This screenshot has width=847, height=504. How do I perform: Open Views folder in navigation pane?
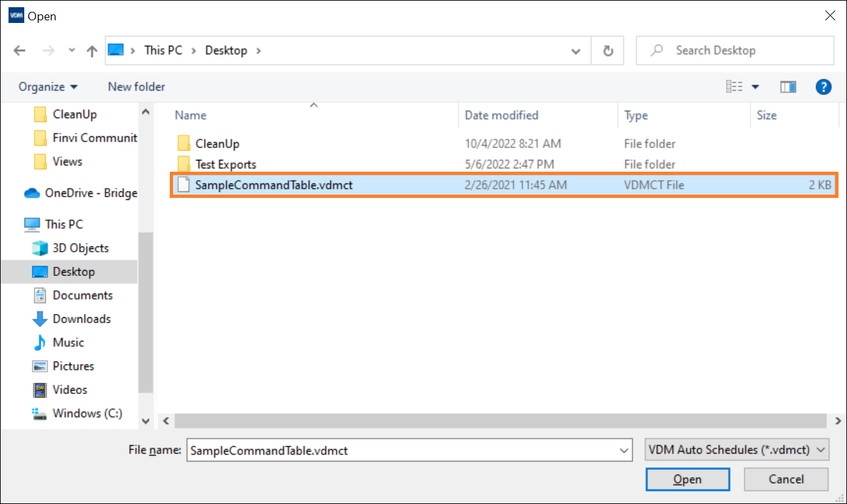[x=68, y=161]
